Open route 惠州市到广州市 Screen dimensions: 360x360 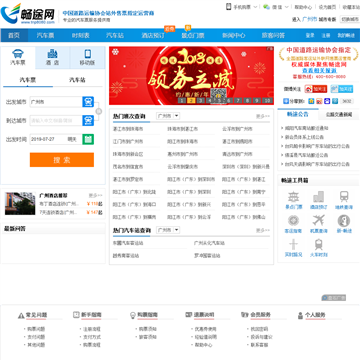coord(182,154)
